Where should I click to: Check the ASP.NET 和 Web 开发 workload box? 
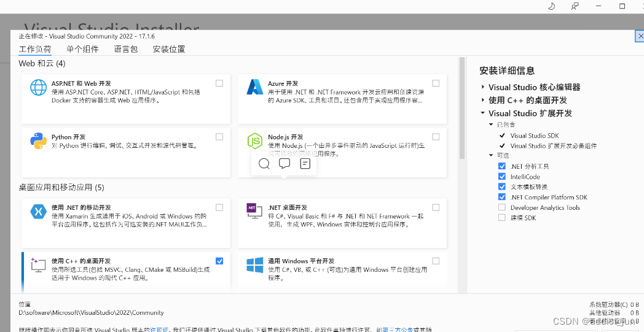(219, 83)
